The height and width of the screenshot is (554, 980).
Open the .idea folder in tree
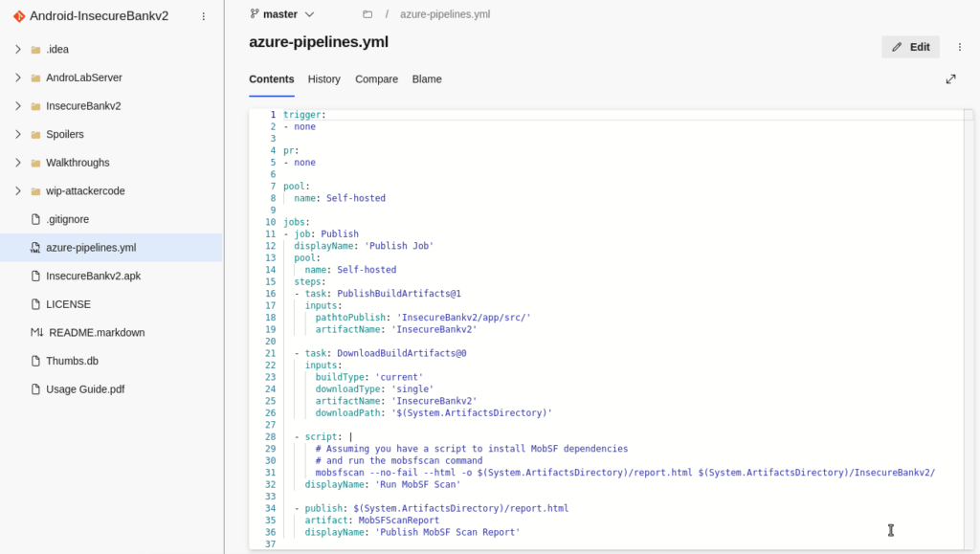[x=57, y=50]
